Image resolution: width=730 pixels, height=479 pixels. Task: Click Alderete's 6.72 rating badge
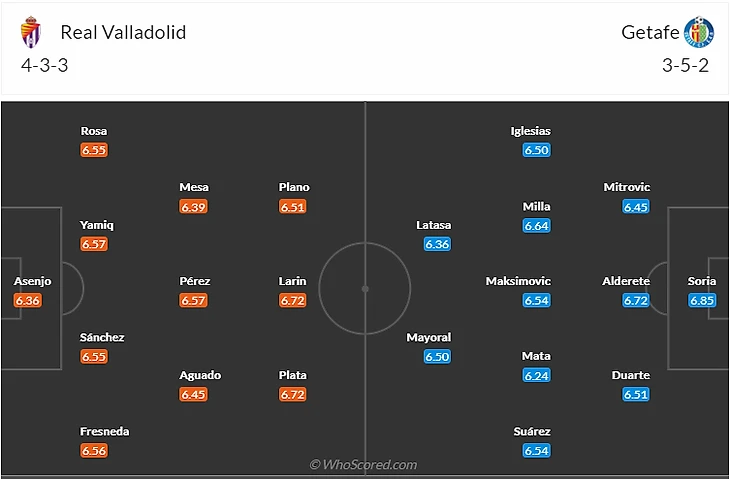[x=636, y=300]
